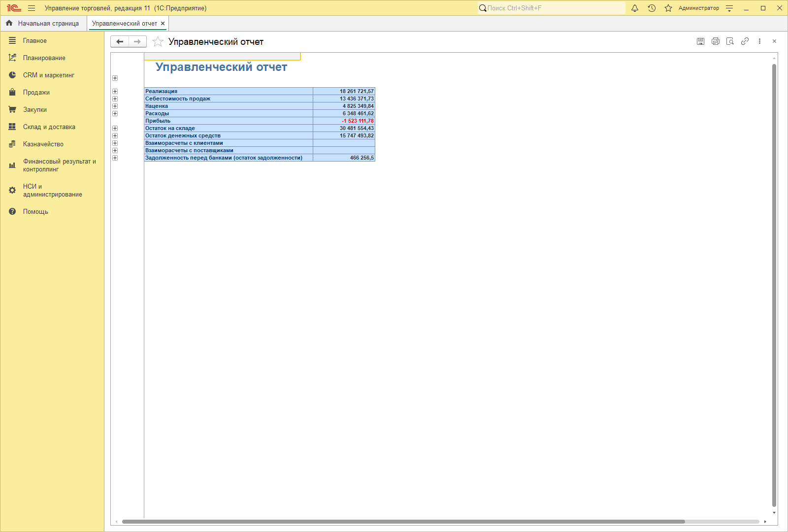Click the search field Поиск Ctrl+Shift+F
This screenshot has height=532, width=788.
pos(551,8)
